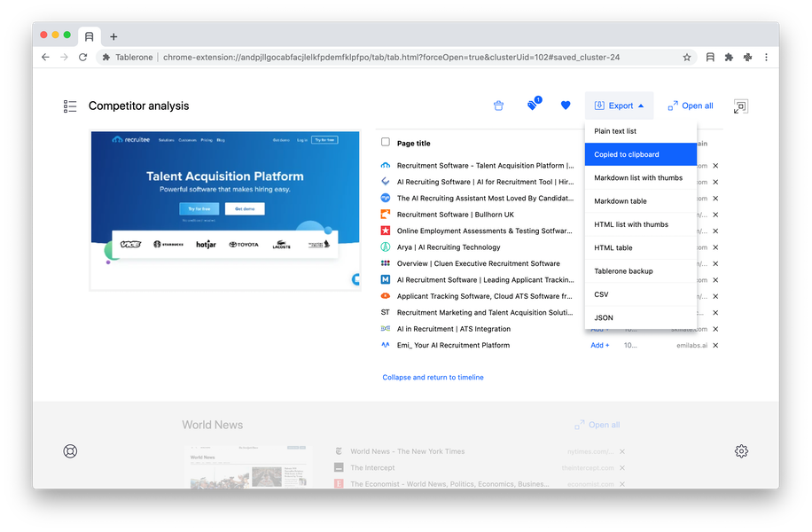
Task: Click the Recruitee page preview thumbnail
Action: click(x=224, y=210)
